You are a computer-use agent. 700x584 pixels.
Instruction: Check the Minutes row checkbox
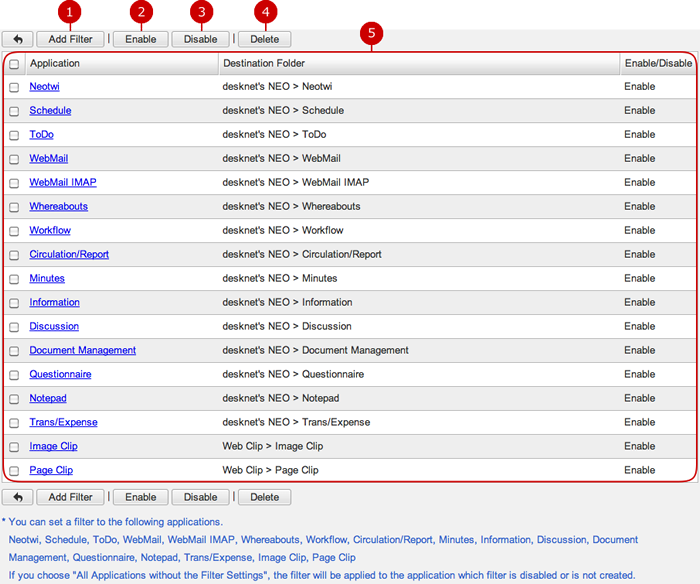click(14, 279)
